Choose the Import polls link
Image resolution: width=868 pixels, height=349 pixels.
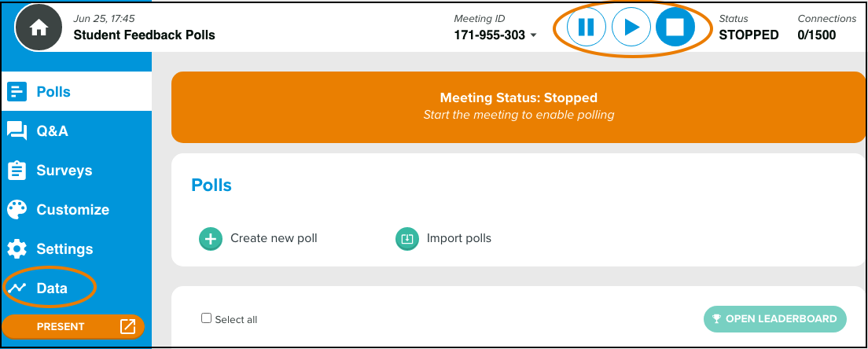459,238
